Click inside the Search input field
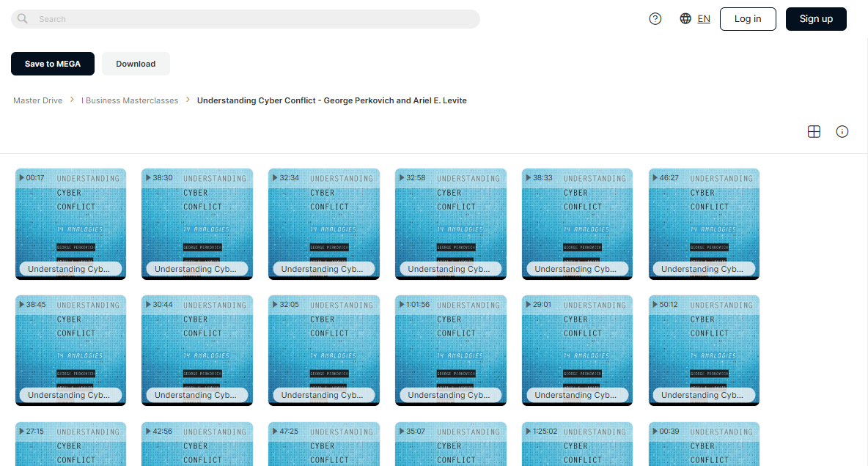The height and width of the screenshot is (466, 868). 246,19
